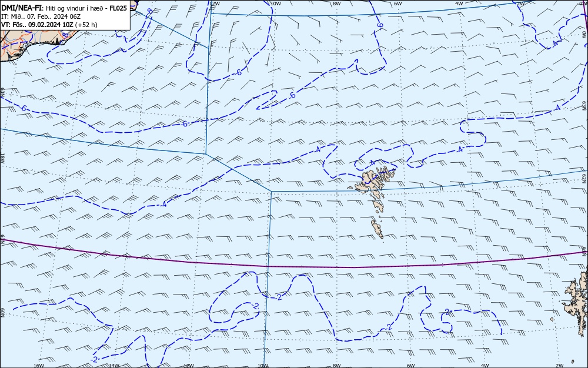Screen dimensions: 588x368
Task: Click the 4W label on the bottom edge
Action: 485,366
